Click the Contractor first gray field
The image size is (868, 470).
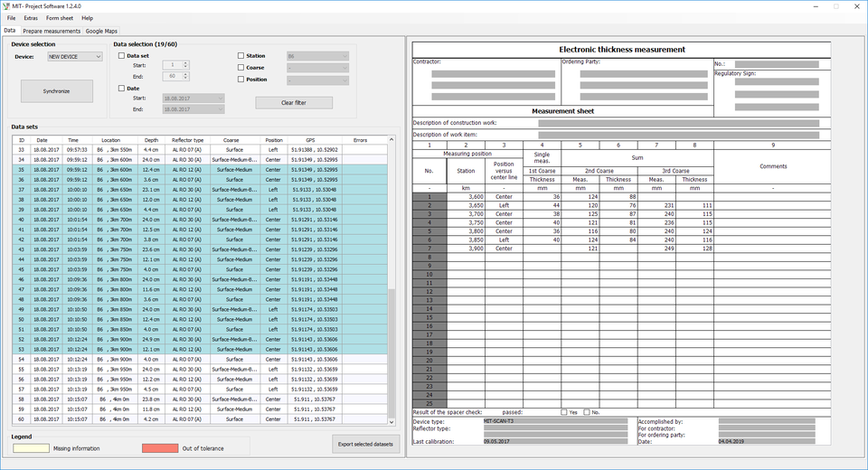(494, 73)
